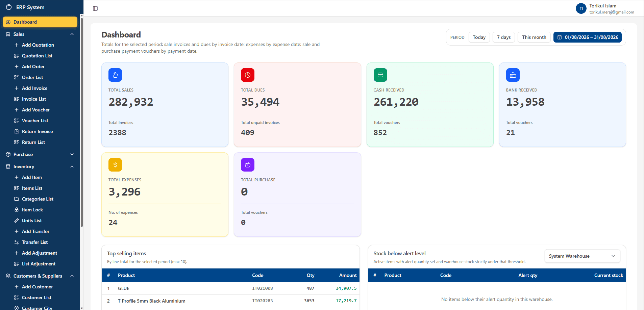
Task: Click the transfer arrows icon beside Transfer List
Action: pyautogui.click(x=17, y=242)
